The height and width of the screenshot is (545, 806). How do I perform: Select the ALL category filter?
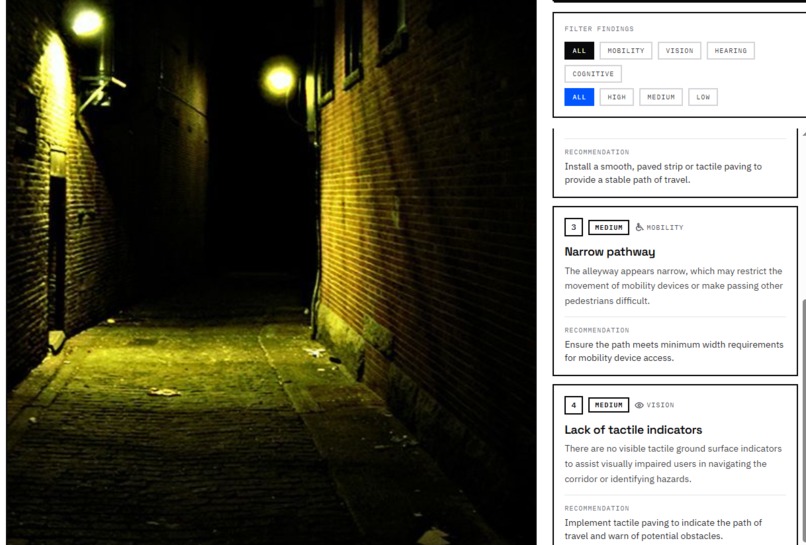coord(579,50)
